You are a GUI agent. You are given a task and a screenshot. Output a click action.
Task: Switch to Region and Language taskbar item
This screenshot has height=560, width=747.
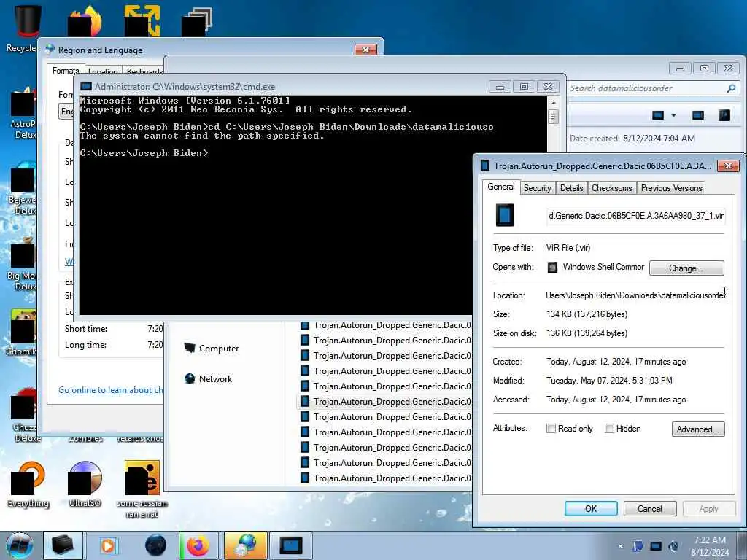(245, 545)
